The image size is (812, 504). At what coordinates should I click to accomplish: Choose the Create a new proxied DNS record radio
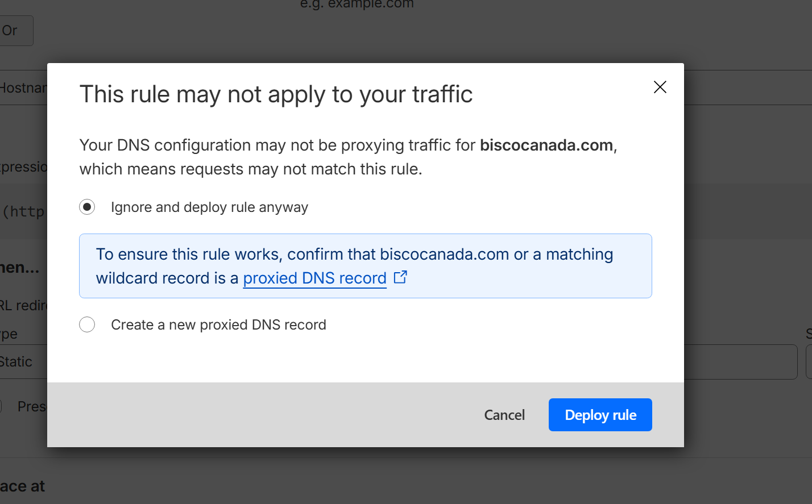click(87, 324)
